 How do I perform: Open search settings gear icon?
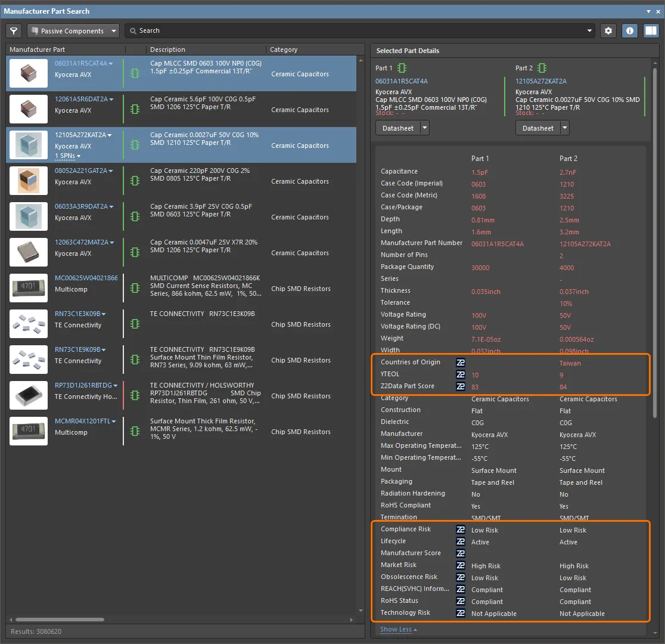[x=608, y=31]
